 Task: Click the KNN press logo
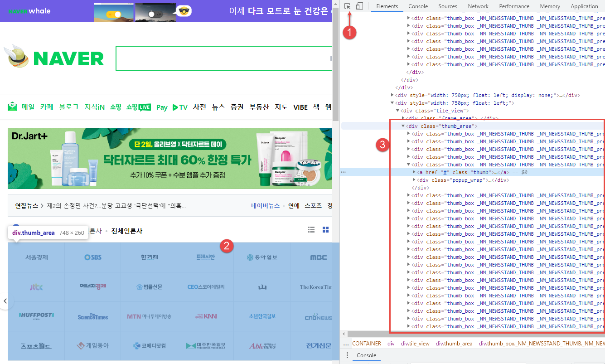[206, 316]
